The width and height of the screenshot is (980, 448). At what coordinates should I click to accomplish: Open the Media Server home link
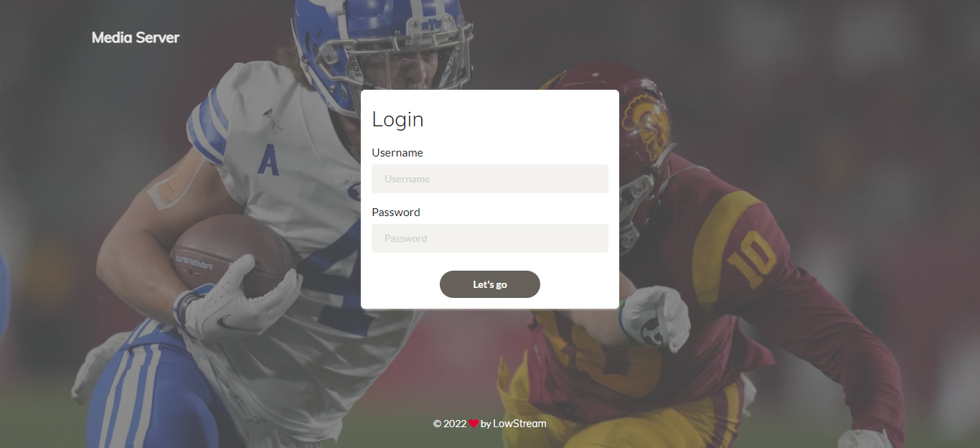point(136,37)
